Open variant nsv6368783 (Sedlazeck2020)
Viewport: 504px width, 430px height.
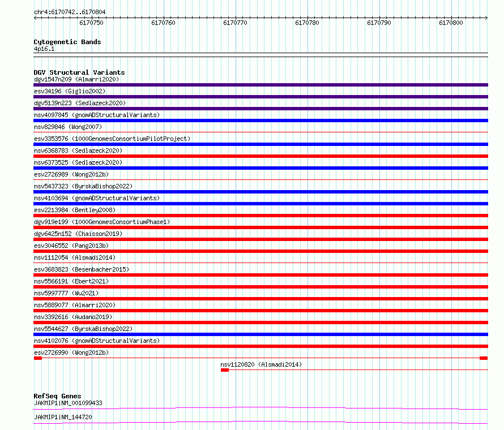[78, 150]
